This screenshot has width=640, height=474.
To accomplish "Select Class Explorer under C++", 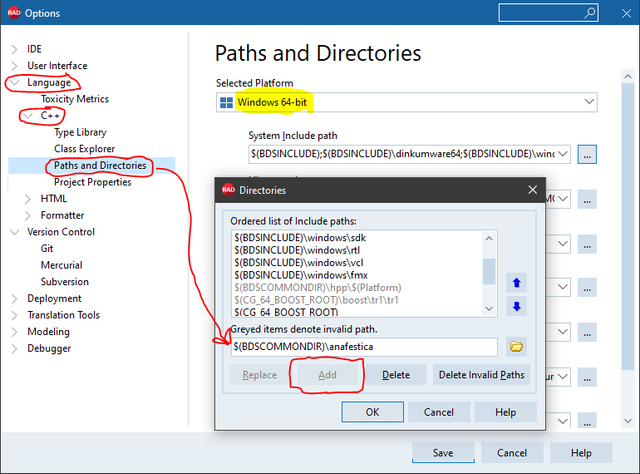I will tap(84, 149).
